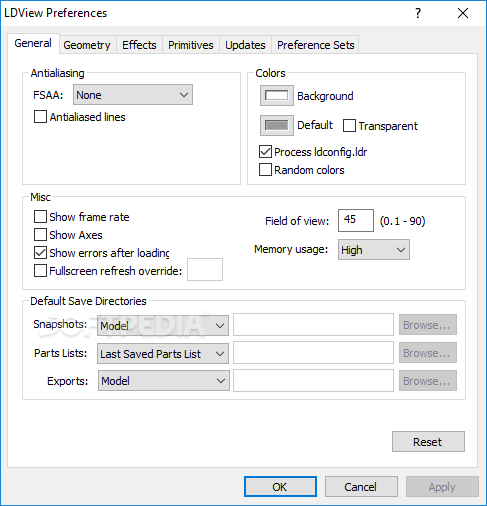
Task: Open the Parts Lists directory dropdown
Action: click(x=163, y=353)
